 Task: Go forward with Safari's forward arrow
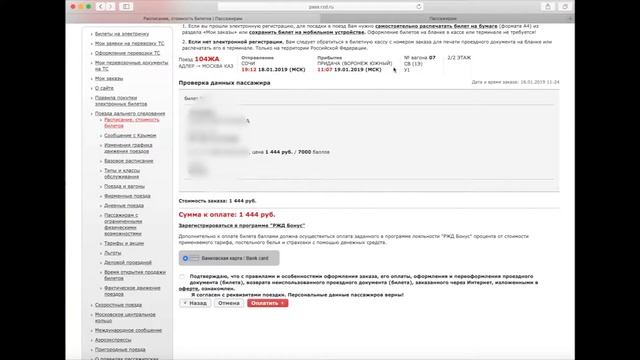(x=110, y=7)
